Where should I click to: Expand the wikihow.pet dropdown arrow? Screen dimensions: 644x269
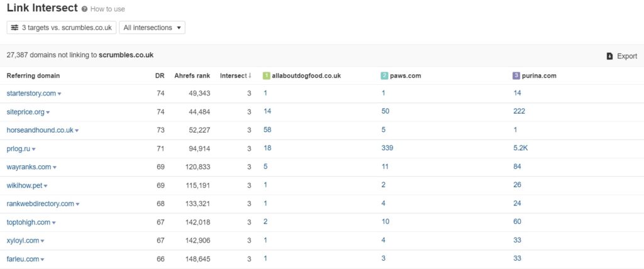(x=45, y=186)
